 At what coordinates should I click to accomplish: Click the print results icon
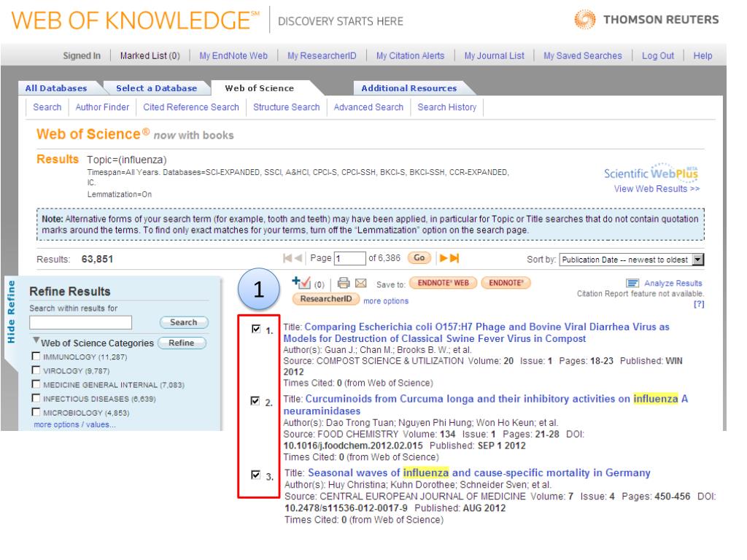(344, 283)
